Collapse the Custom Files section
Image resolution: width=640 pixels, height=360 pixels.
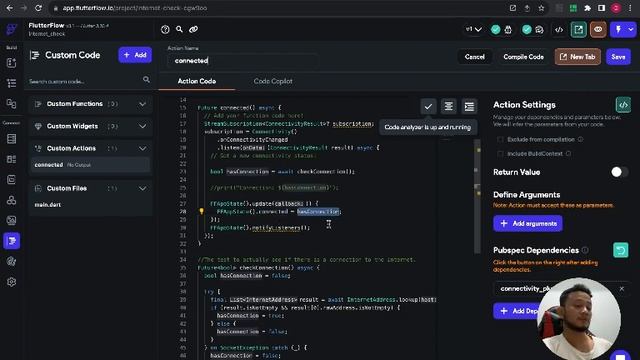[142, 188]
